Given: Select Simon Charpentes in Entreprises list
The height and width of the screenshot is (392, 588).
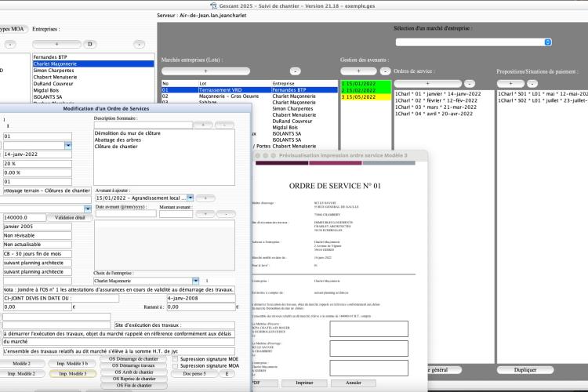Looking at the screenshot, I should (93, 70).
